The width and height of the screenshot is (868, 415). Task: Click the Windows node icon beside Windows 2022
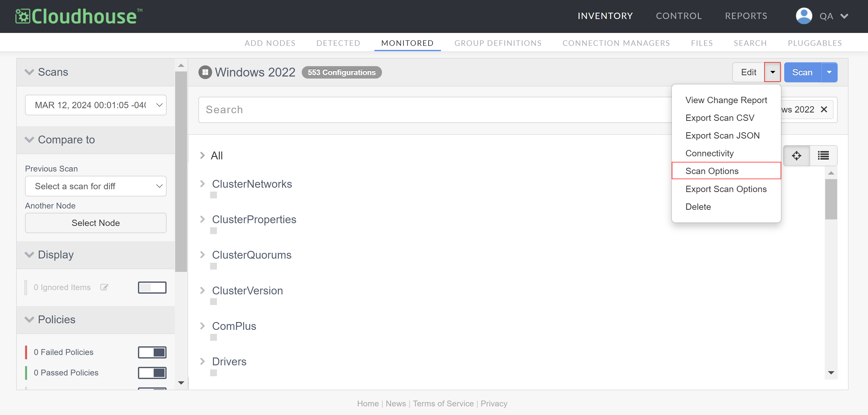(205, 72)
